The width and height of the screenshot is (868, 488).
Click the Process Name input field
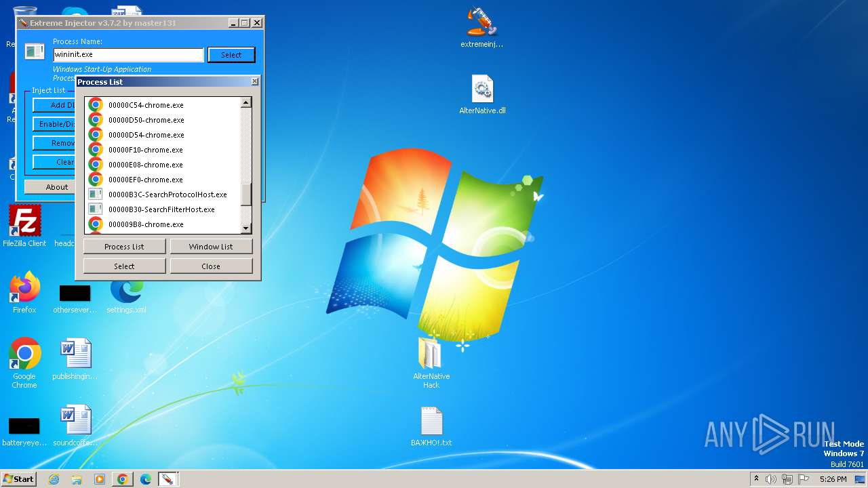coord(128,55)
